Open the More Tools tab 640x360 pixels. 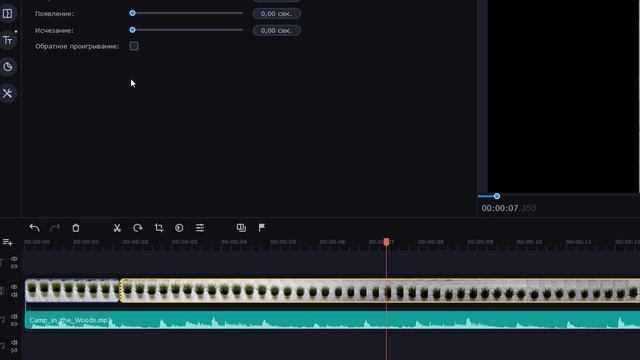tap(8, 93)
